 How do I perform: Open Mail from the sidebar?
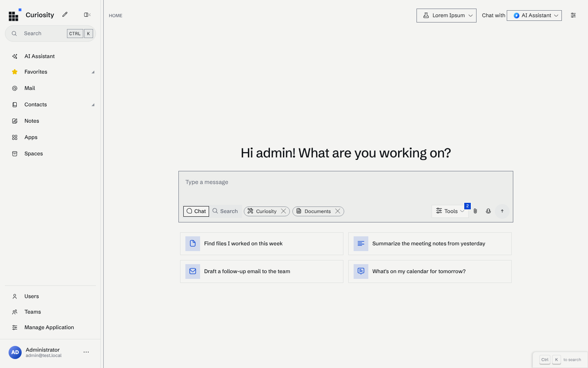[x=50, y=88]
